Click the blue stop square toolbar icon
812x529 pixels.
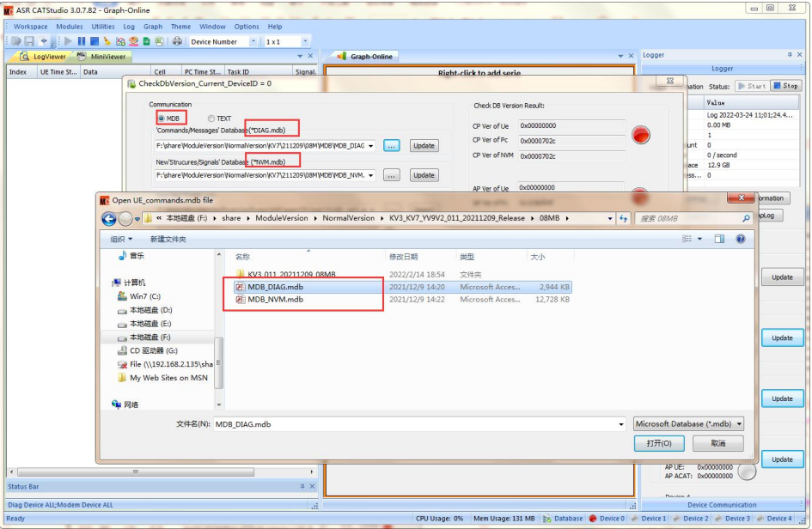[x=94, y=41]
